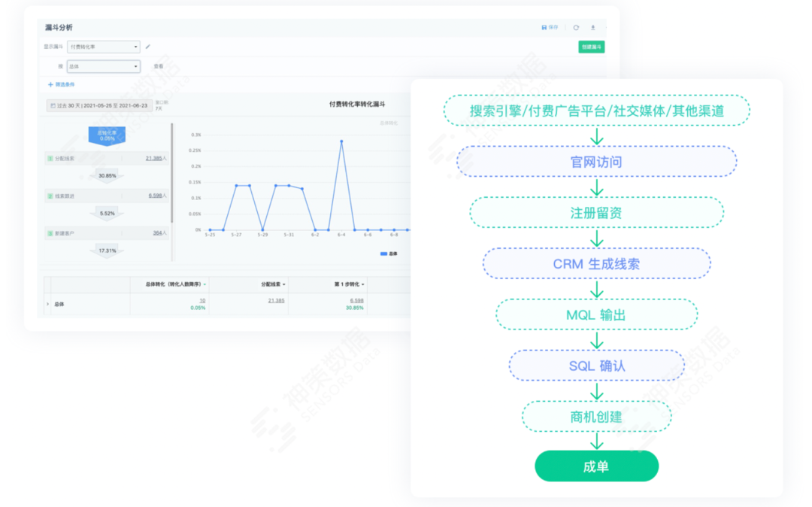Click the 成单 button at the flowchart bottom
The image size is (812, 507).
click(x=596, y=466)
